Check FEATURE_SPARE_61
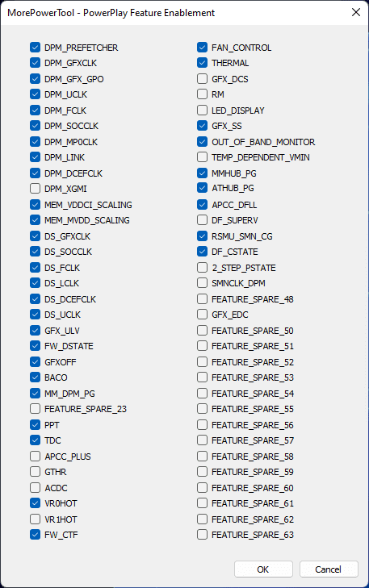 (x=202, y=503)
